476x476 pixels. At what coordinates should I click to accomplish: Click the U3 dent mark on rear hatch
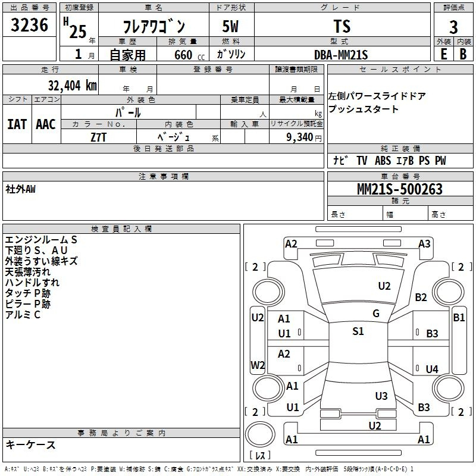pos(381,396)
